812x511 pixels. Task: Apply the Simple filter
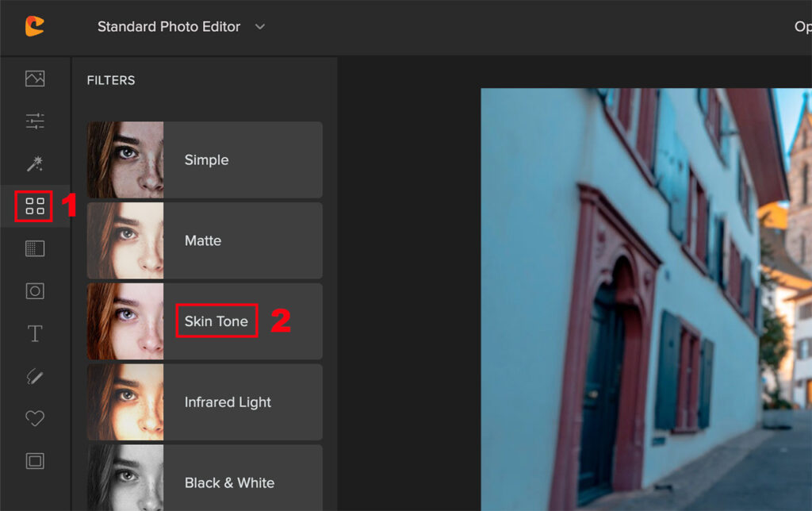tap(206, 160)
